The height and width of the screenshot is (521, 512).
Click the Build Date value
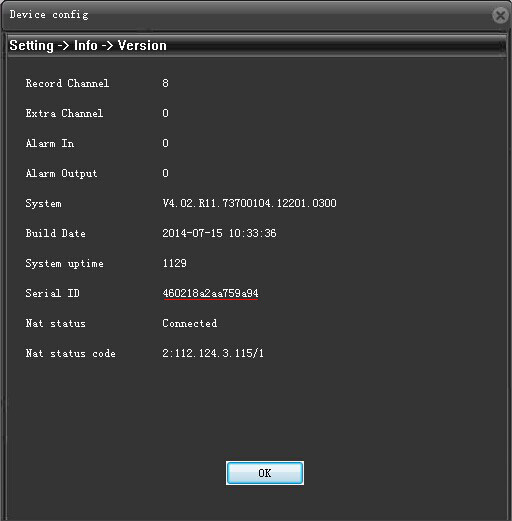pyautogui.click(x=219, y=233)
